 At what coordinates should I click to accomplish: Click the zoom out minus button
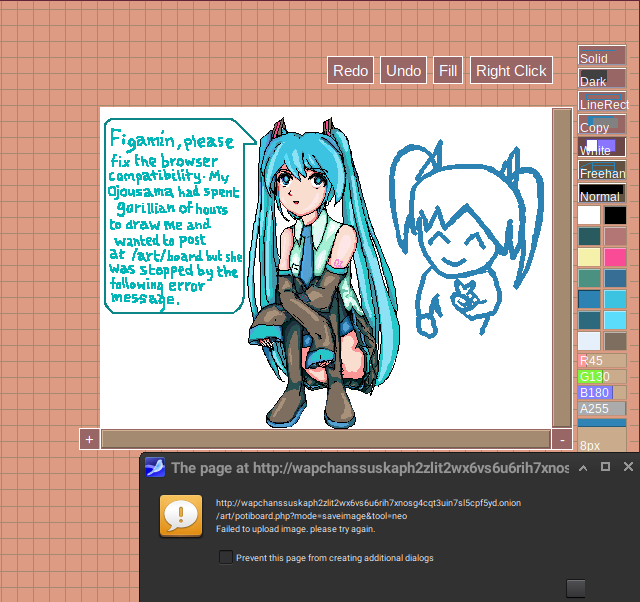tap(562, 439)
